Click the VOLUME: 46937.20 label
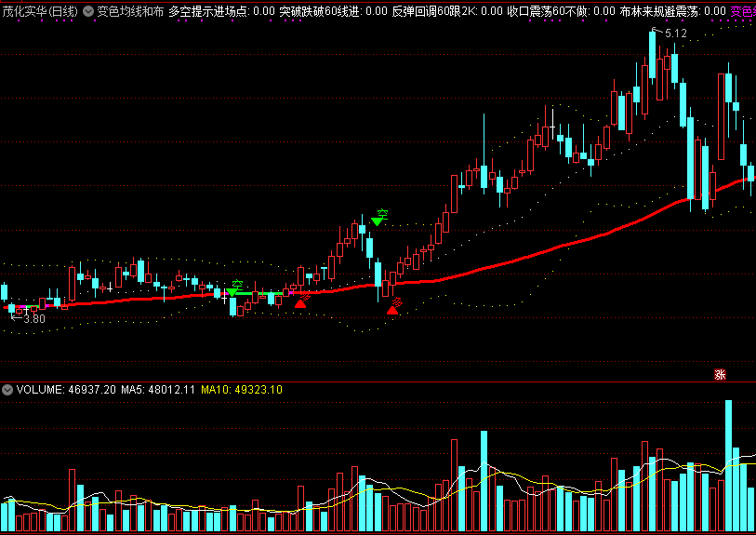756x535 pixels. pyautogui.click(x=66, y=390)
